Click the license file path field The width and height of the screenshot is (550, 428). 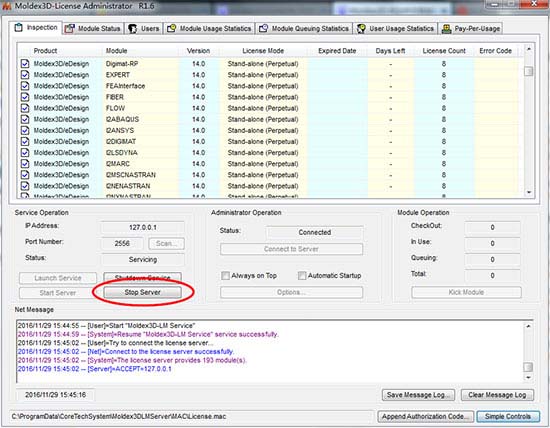[191, 416]
